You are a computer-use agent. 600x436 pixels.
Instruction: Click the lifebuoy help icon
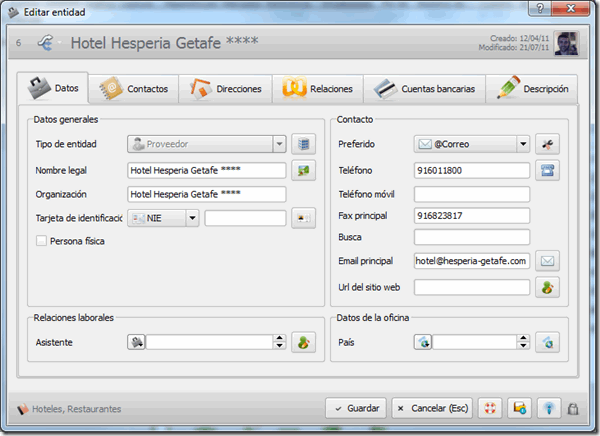tap(490, 408)
